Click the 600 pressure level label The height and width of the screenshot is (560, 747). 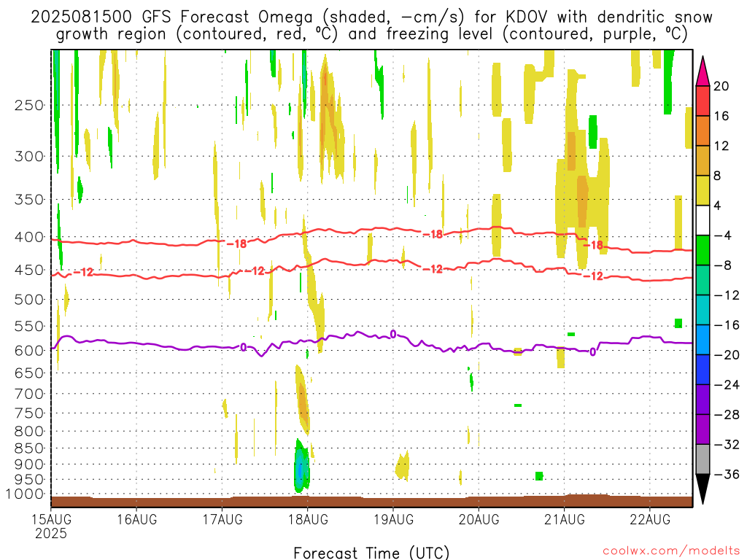(x=29, y=351)
